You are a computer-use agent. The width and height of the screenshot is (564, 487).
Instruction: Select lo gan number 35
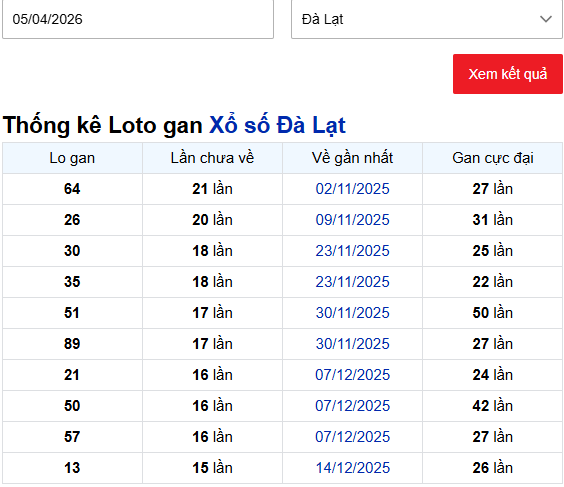(72, 282)
